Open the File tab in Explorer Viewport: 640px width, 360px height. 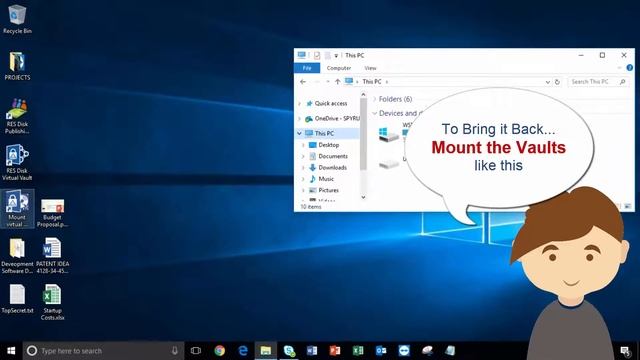[307, 68]
